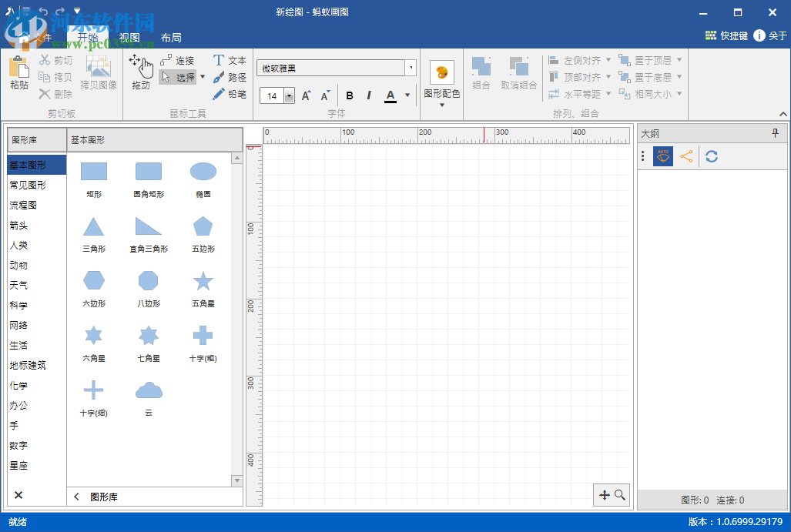
Task: Toggle the outline panel pin
Action: [775, 133]
